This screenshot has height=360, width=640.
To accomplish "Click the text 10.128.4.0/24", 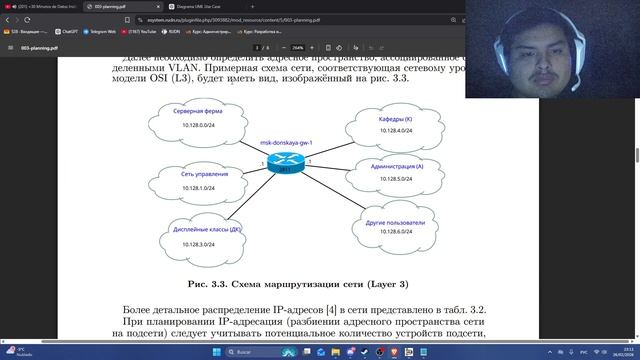I will click(396, 131).
